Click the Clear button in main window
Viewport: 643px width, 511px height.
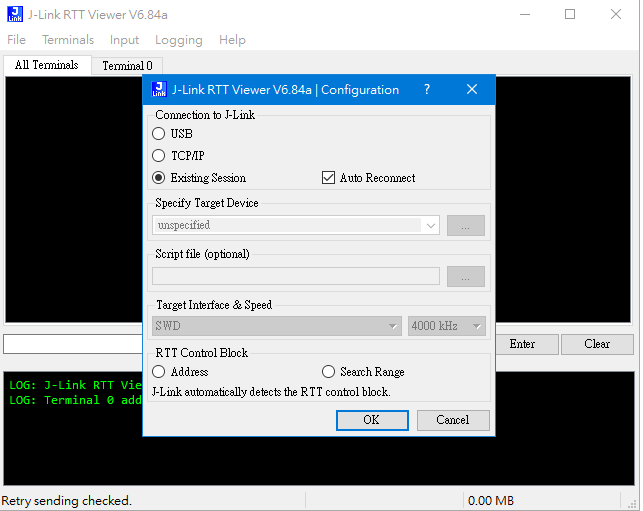[x=597, y=344]
